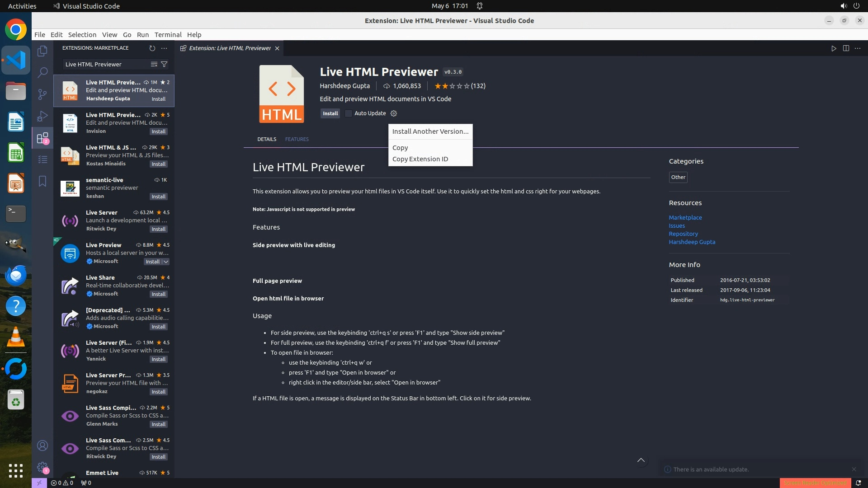Open the Explorer view in activity bar
This screenshot has width=868, height=488.
[x=42, y=51]
